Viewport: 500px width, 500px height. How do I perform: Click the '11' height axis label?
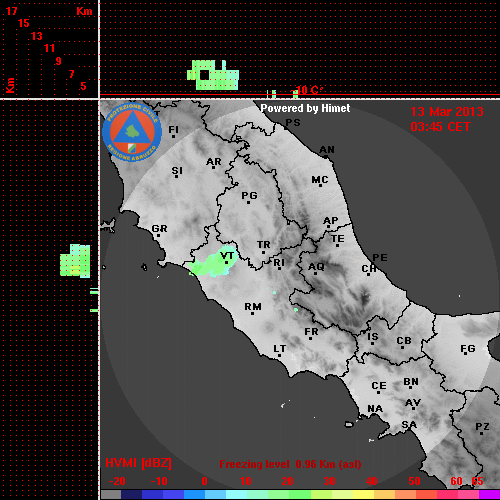tap(49, 48)
